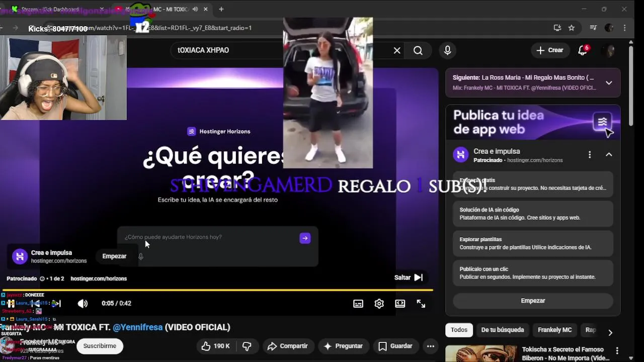Start voice search with the microphone icon
The height and width of the screenshot is (362, 644).
tap(447, 50)
